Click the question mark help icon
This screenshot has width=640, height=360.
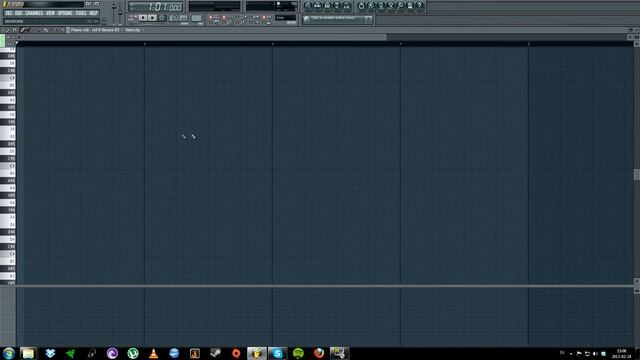click(420, 6)
